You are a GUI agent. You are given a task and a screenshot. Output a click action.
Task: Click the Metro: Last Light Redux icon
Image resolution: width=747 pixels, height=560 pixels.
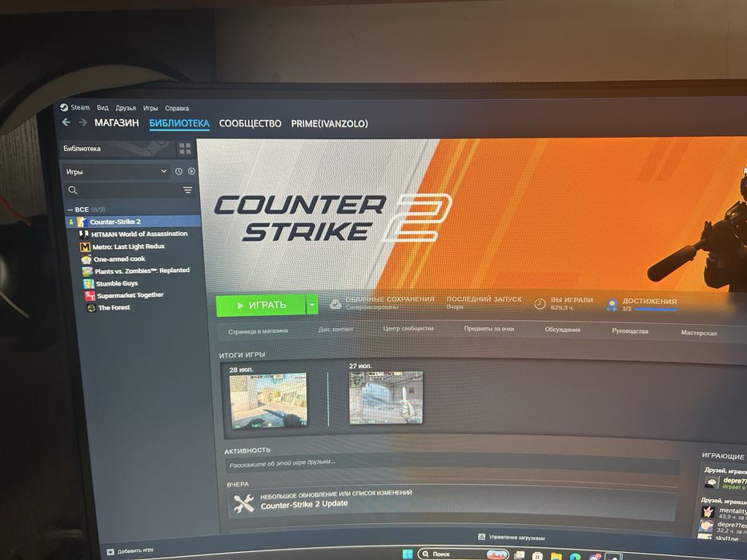click(x=85, y=246)
